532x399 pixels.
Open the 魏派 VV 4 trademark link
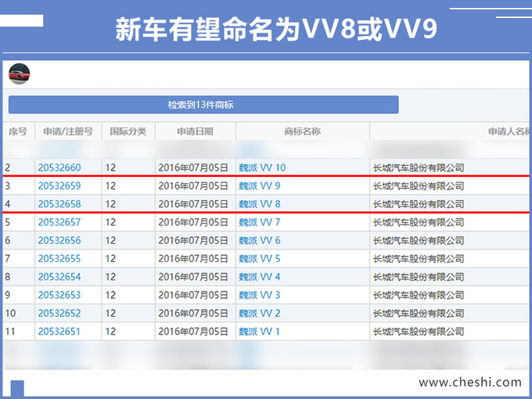[260, 277]
